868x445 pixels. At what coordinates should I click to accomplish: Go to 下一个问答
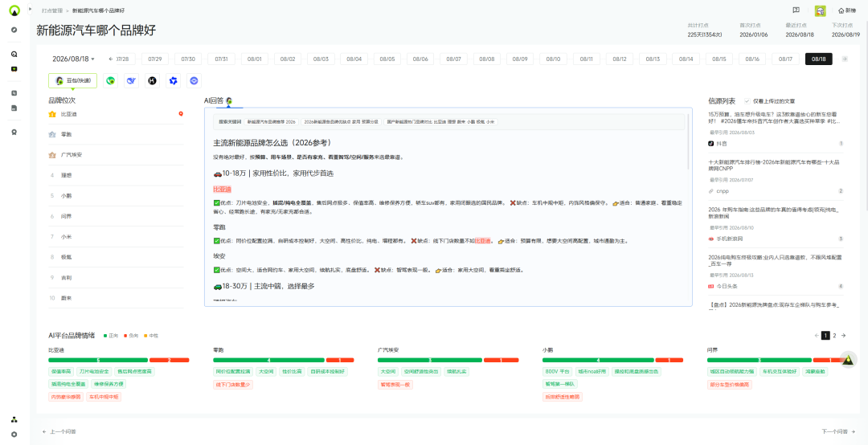tap(838, 431)
